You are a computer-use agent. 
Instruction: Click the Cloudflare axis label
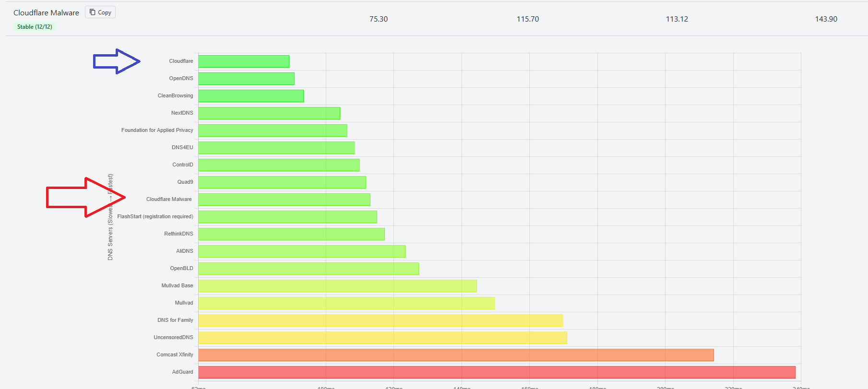(181, 61)
